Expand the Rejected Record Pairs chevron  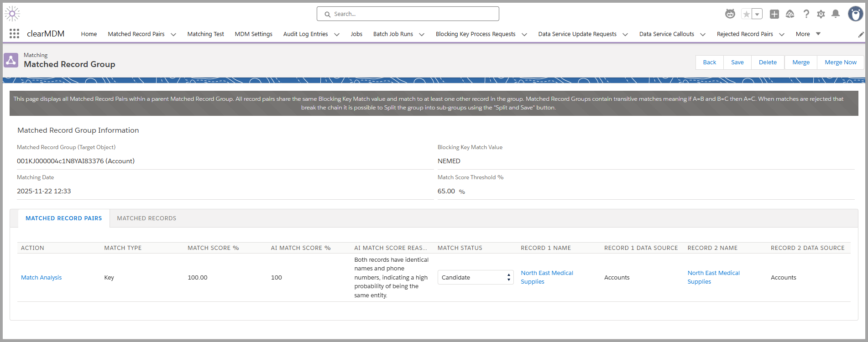782,34
